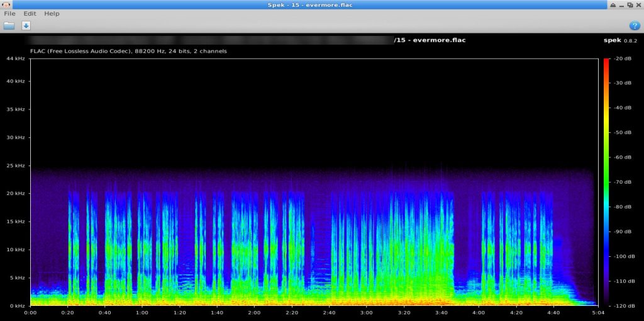Click the 1:20 time axis label
This screenshot has width=644, height=321.
[179, 312]
